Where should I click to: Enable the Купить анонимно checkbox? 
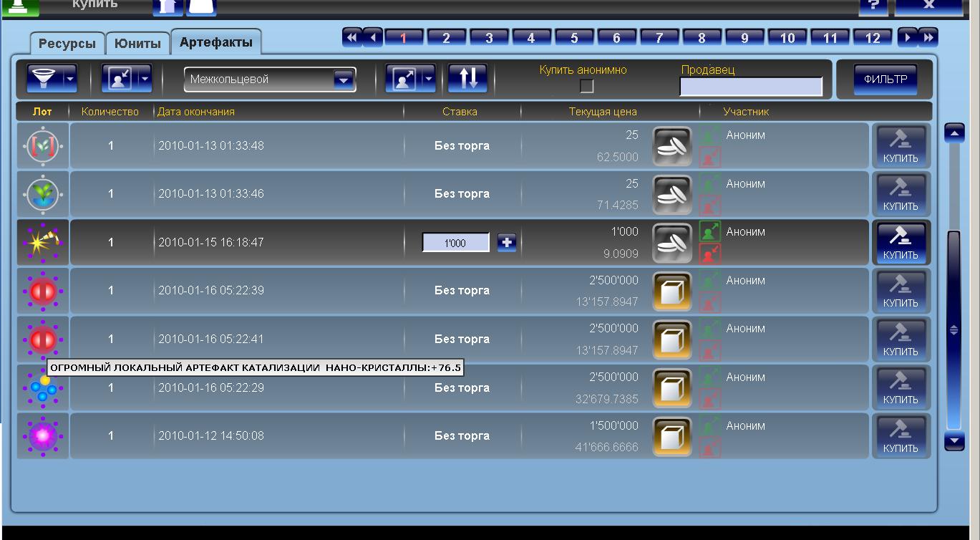(587, 87)
